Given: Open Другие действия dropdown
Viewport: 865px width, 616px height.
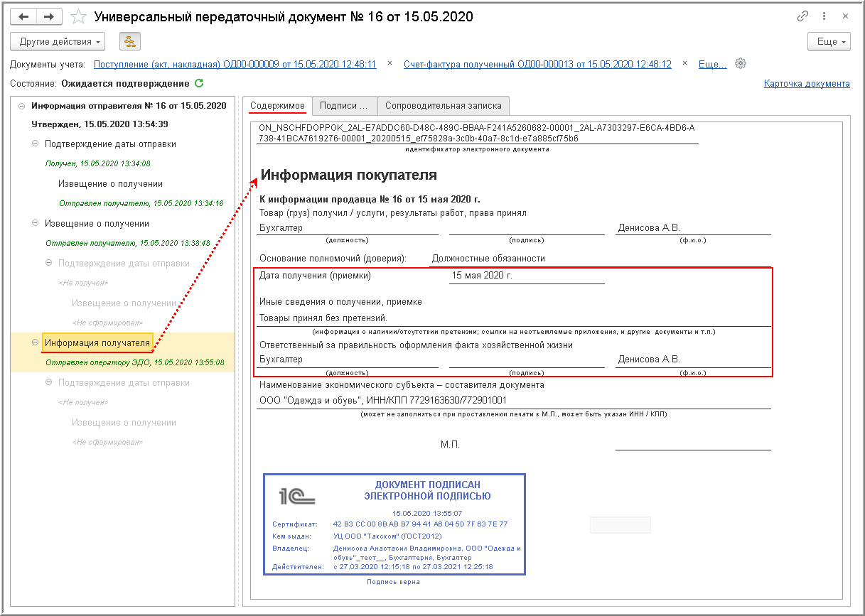Looking at the screenshot, I should [58, 42].
